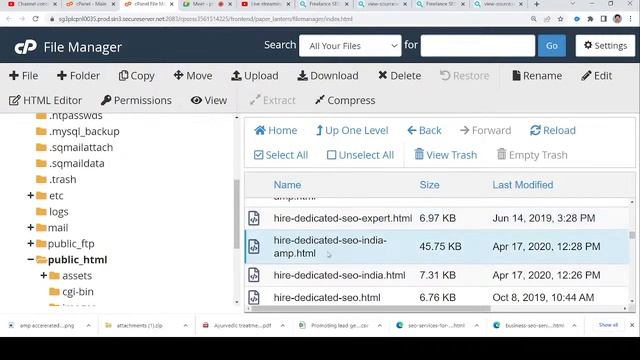This screenshot has height=360, width=640.
Task: Click the blue Go search button
Action: [552, 46]
